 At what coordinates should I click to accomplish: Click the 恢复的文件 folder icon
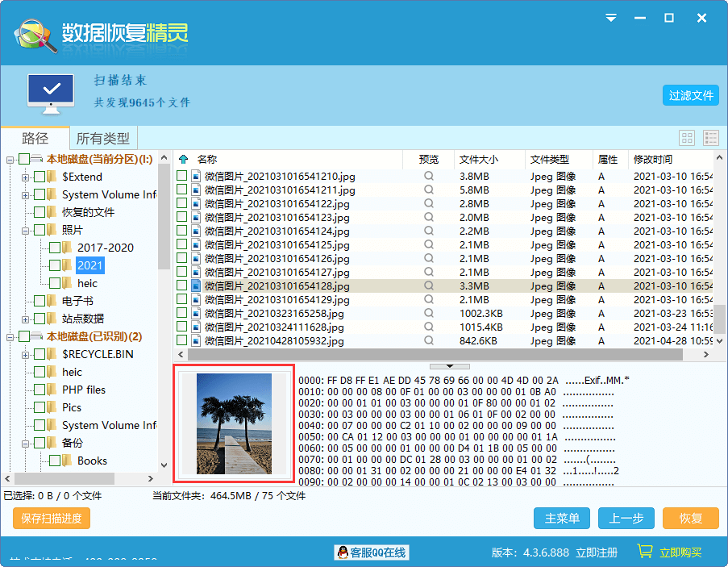point(52,212)
